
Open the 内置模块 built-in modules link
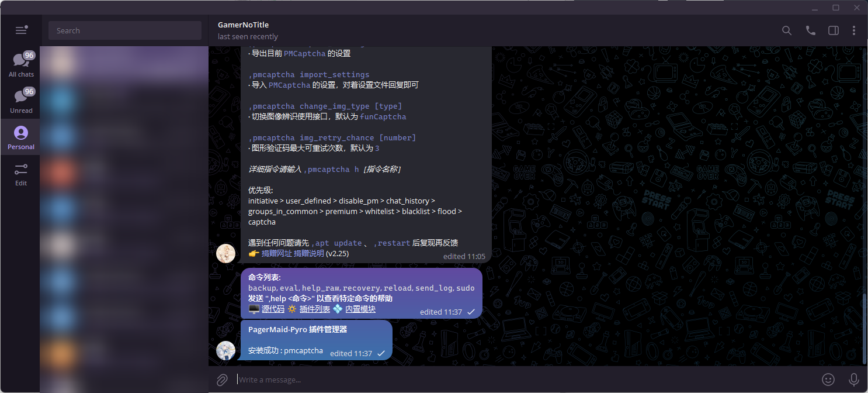click(360, 309)
